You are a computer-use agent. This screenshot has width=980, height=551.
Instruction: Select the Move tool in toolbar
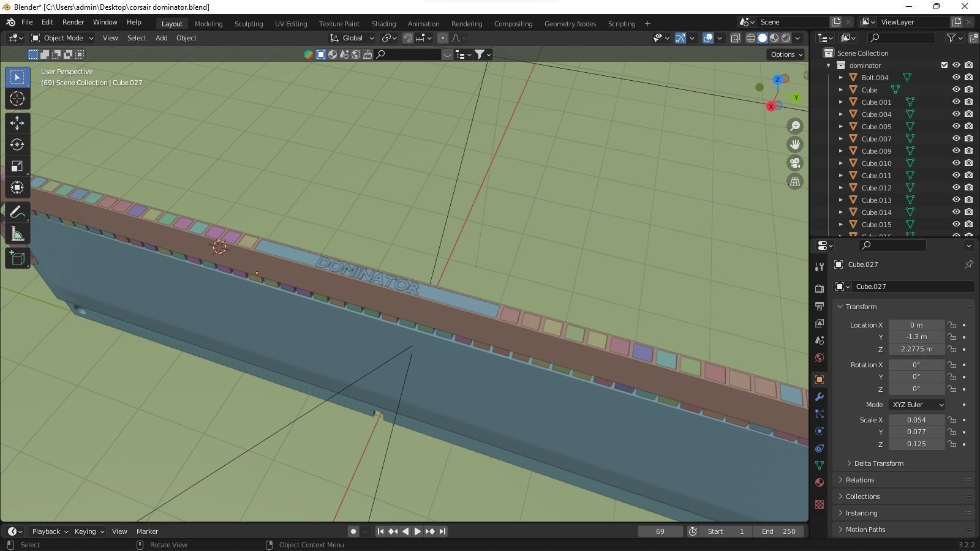(17, 123)
